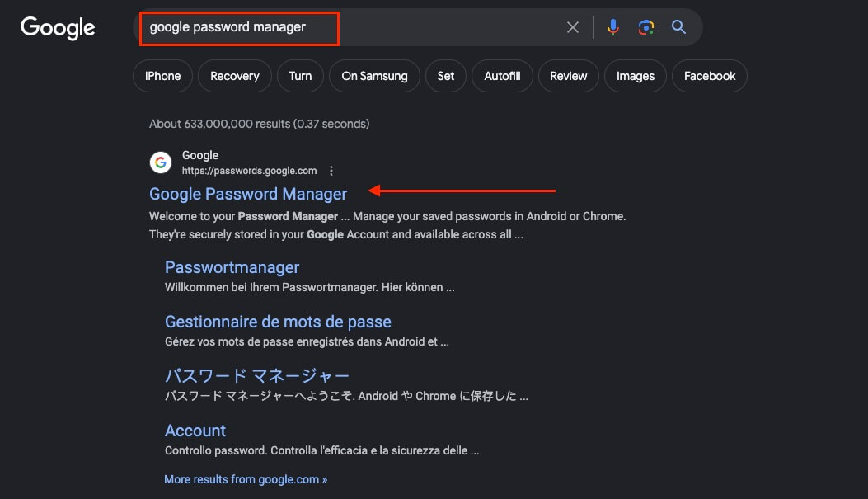Open the Japanese パスワード マネージャー link

point(257,376)
